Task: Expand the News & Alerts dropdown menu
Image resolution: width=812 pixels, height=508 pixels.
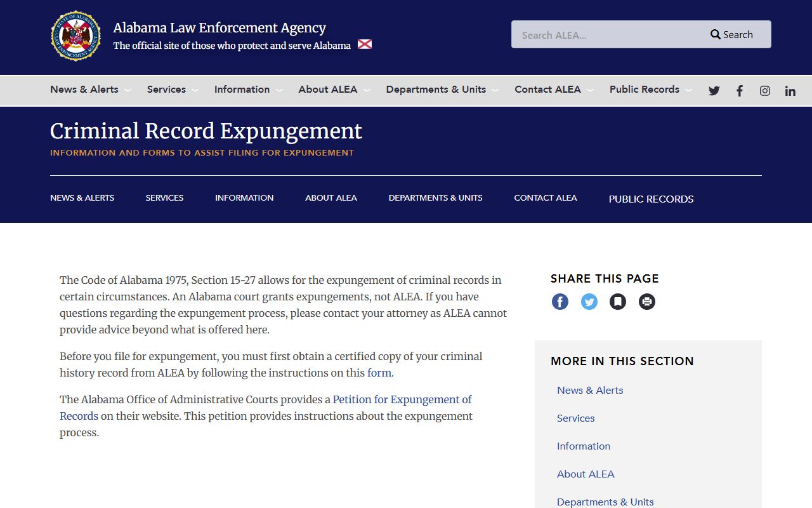Action: (x=91, y=90)
